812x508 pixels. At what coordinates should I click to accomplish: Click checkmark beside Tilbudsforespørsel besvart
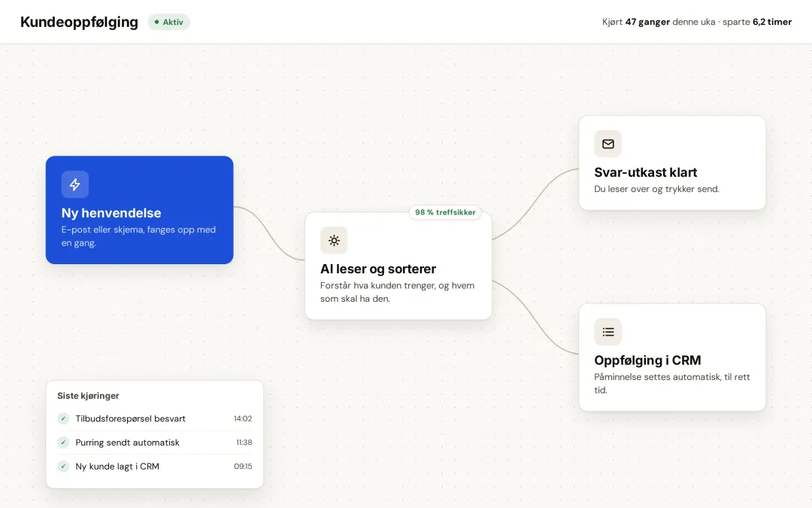63,418
